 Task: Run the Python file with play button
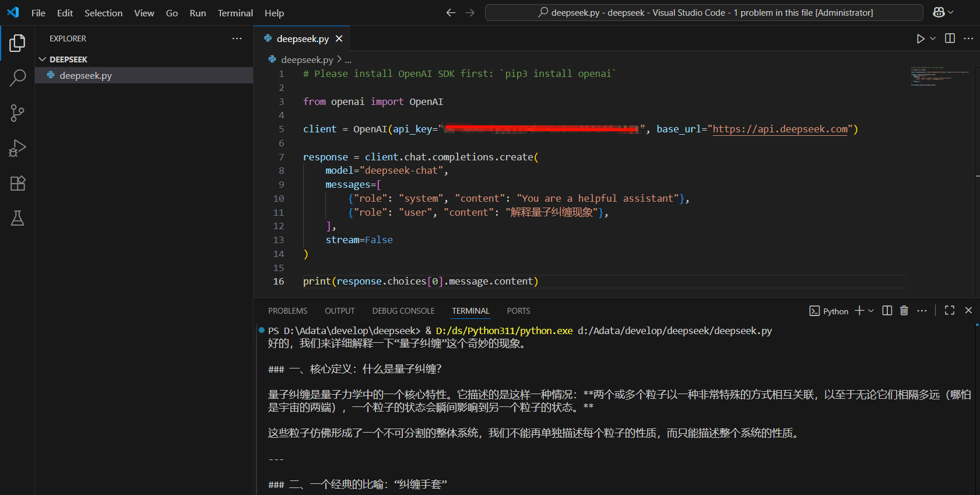pyautogui.click(x=921, y=38)
